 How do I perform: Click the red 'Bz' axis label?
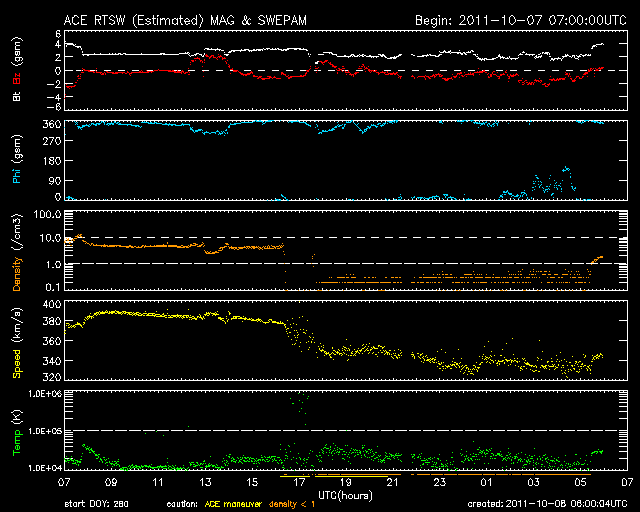tap(17, 78)
